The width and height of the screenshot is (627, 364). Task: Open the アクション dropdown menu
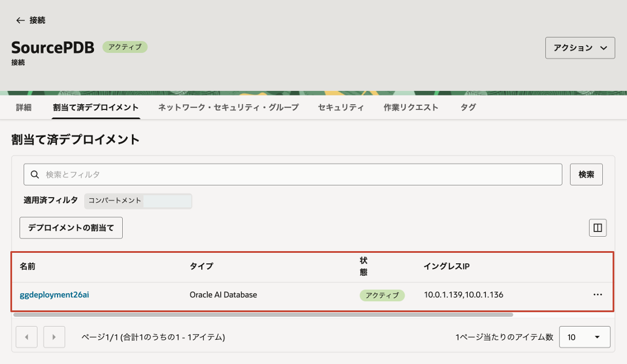pyautogui.click(x=580, y=48)
